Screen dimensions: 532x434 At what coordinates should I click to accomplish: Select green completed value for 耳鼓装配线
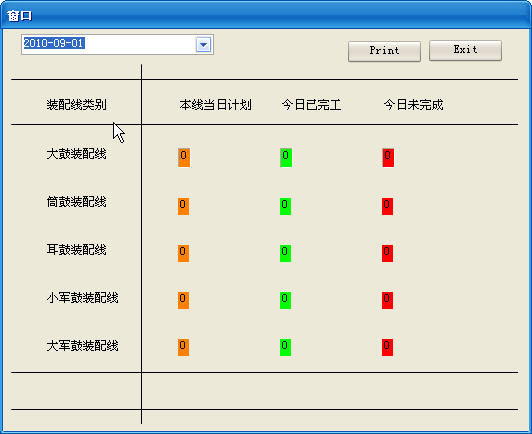285,253
